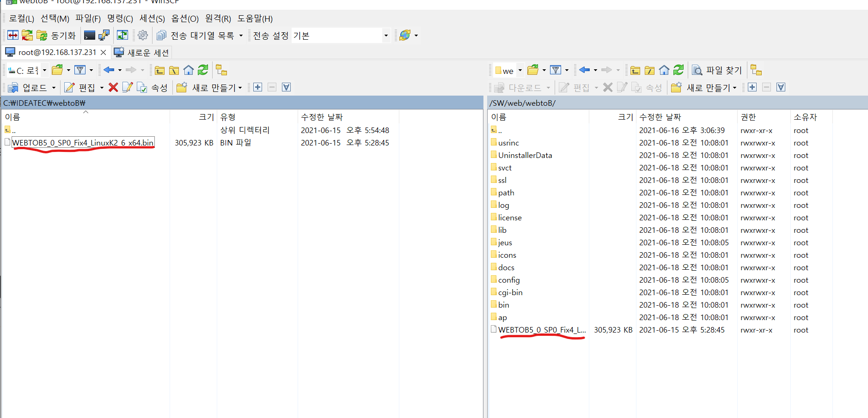The image size is (868, 418).
Task: Go to root directory in local panel
Action: click(x=174, y=70)
